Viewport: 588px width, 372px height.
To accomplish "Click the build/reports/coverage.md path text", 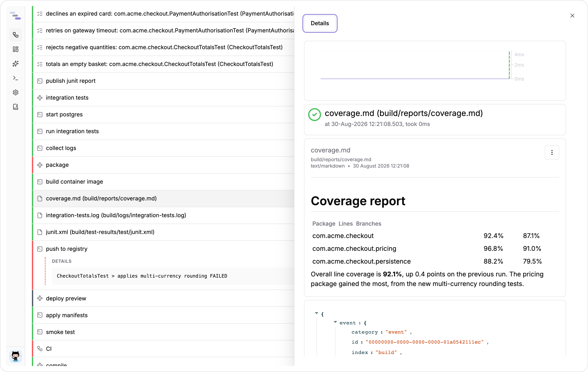I will point(341,159).
